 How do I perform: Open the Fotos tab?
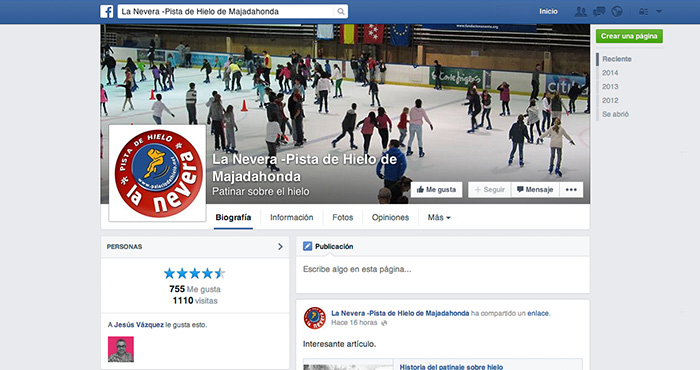pos(342,217)
